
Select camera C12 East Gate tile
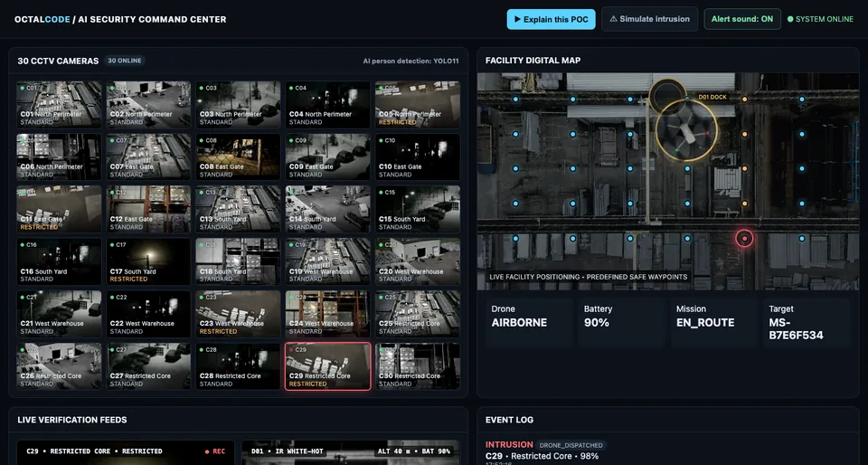(x=149, y=209)
